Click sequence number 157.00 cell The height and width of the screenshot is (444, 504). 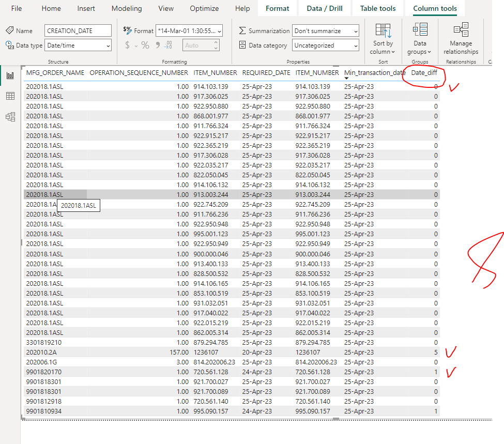point(179,353)
